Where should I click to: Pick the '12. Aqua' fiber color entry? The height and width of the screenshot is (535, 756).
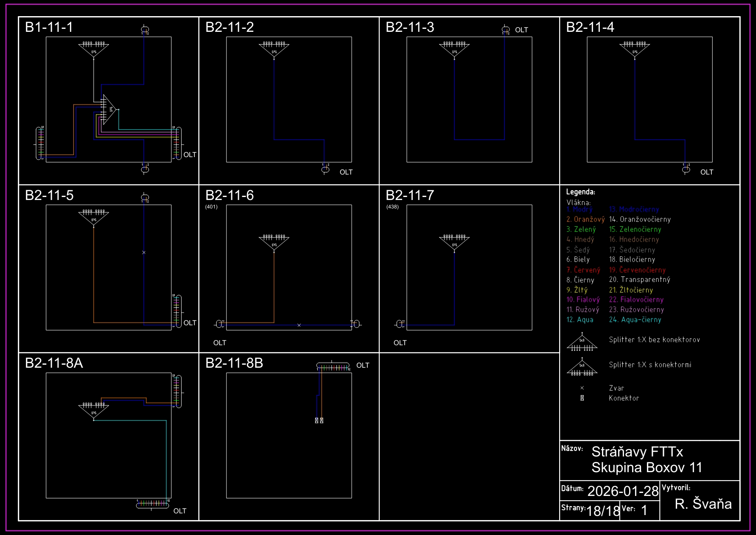pyautogui.click(x=580, y=320)
